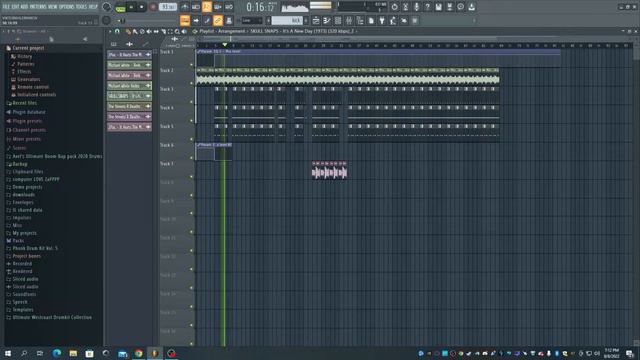Select the SKULL SNAPS clip in picker panel

pyautogui.click(x=129, y=96)
